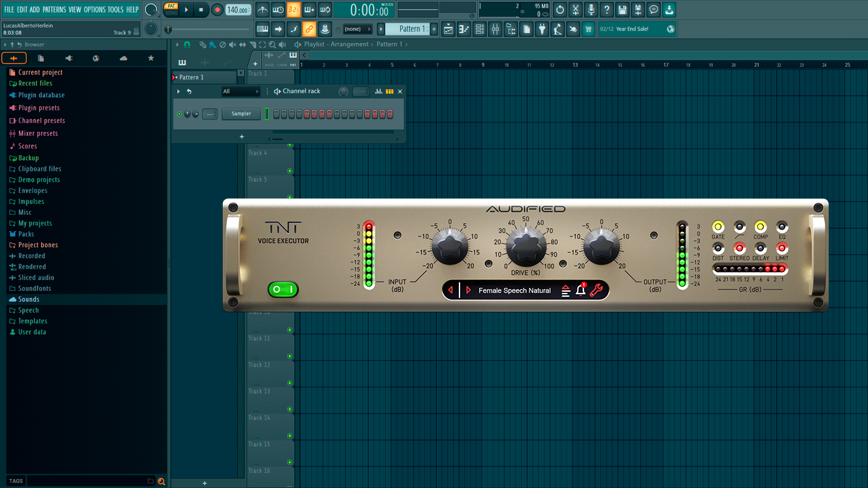Toggle the wait for input icon
This screenshot has height=488, width=868.
click(x=278, y=10)
